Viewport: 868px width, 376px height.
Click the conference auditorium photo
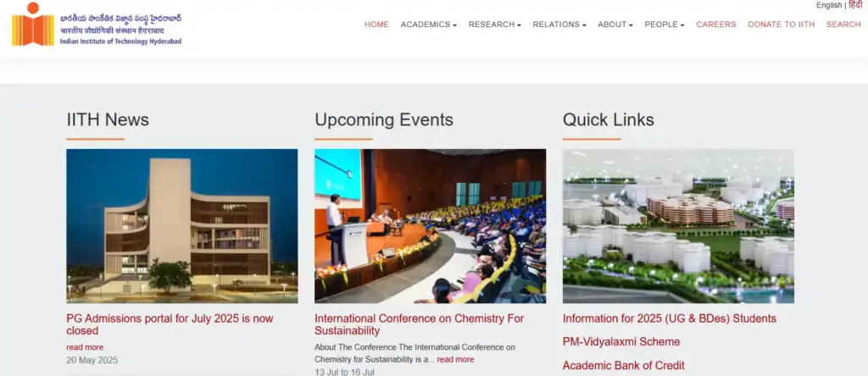click(430, 226)
